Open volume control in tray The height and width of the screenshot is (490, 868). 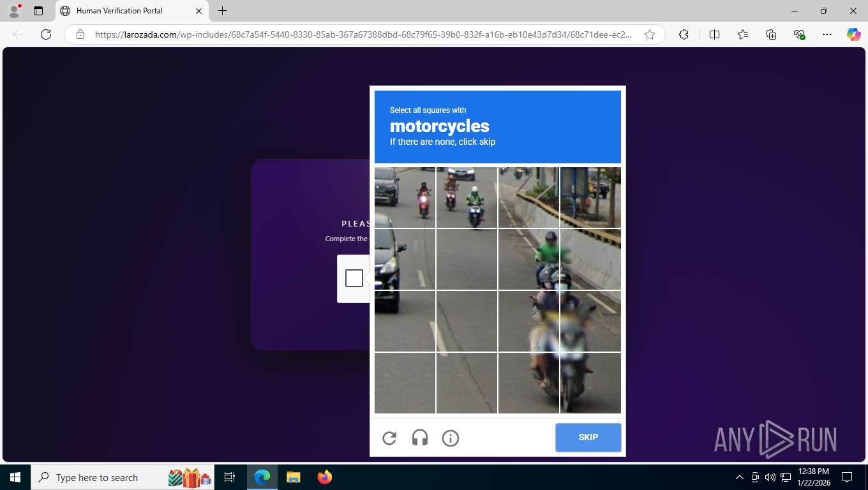tap(770, 477)
